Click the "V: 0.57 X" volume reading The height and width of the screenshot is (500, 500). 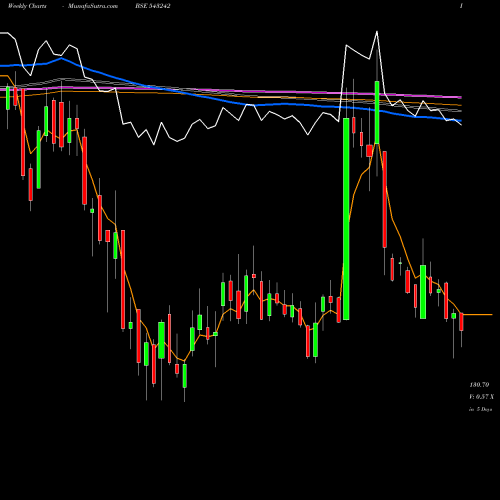click(x=481, y=397)
